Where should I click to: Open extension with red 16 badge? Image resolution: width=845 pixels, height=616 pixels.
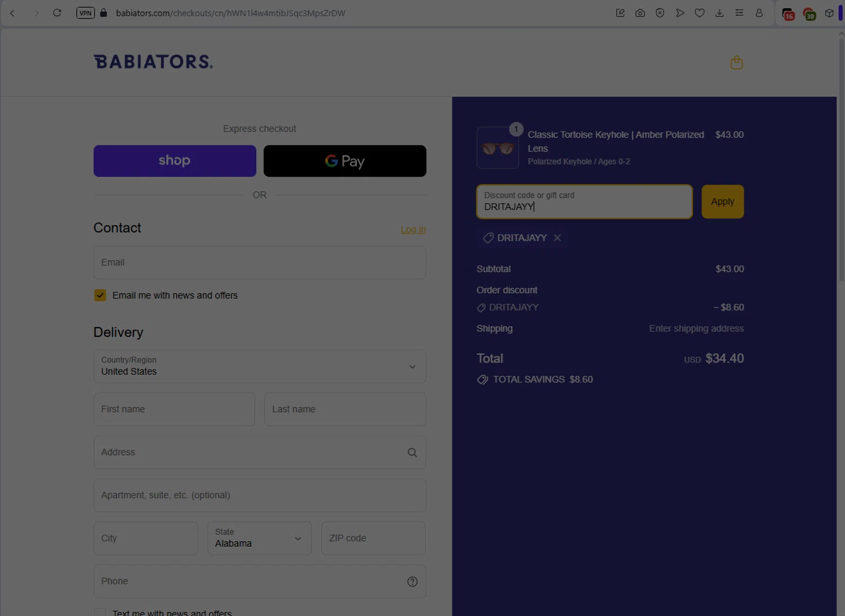788,14
